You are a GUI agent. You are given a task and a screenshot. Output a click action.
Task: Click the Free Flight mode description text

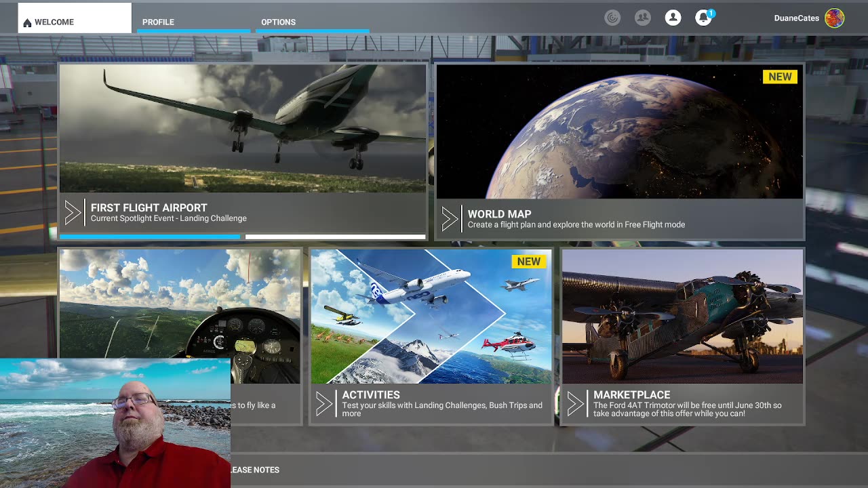click(576, 224)
